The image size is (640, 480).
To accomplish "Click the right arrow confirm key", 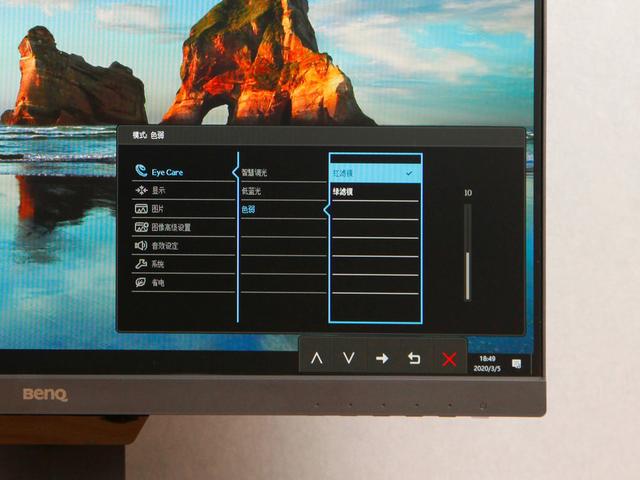I will point(382,358).
